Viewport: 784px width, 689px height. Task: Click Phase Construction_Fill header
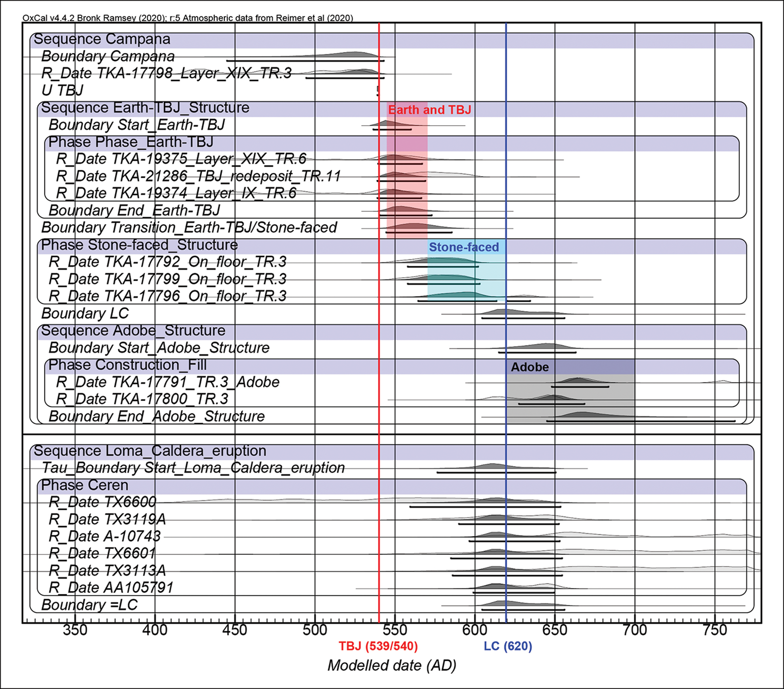point(127,365)
